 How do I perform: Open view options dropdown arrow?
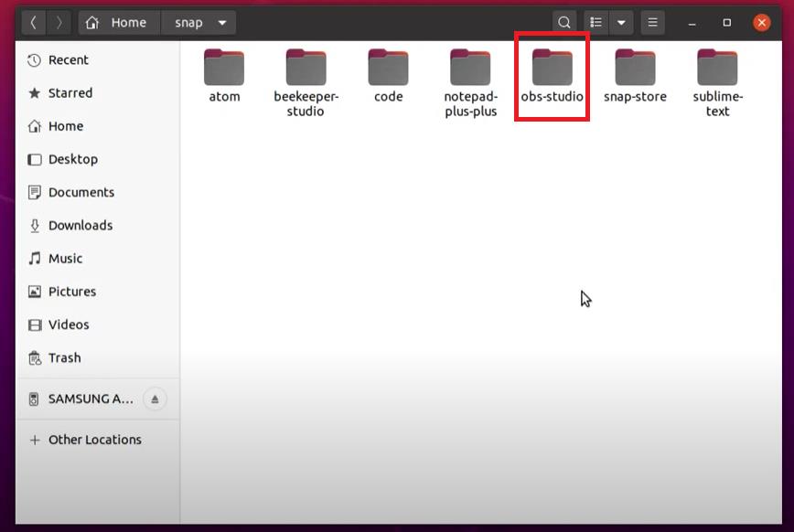tap(621, 23)
